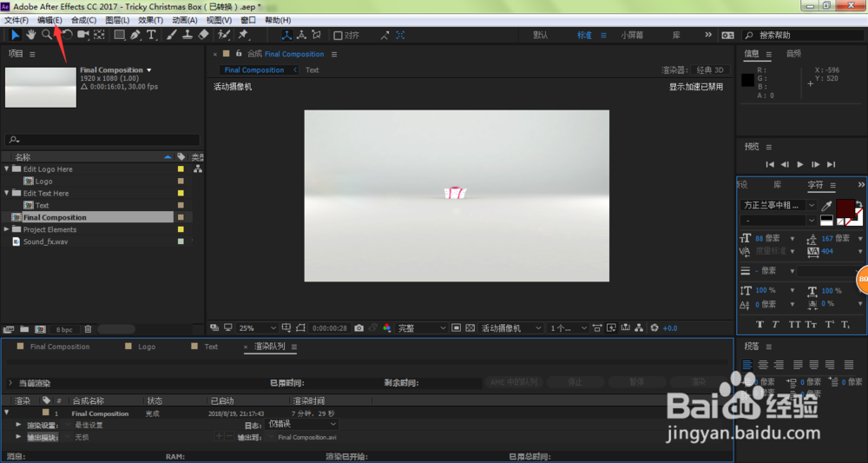Screen dimensions: 868x463
Task: Collapse the Edit Logo Here folder
Action: 7,169
